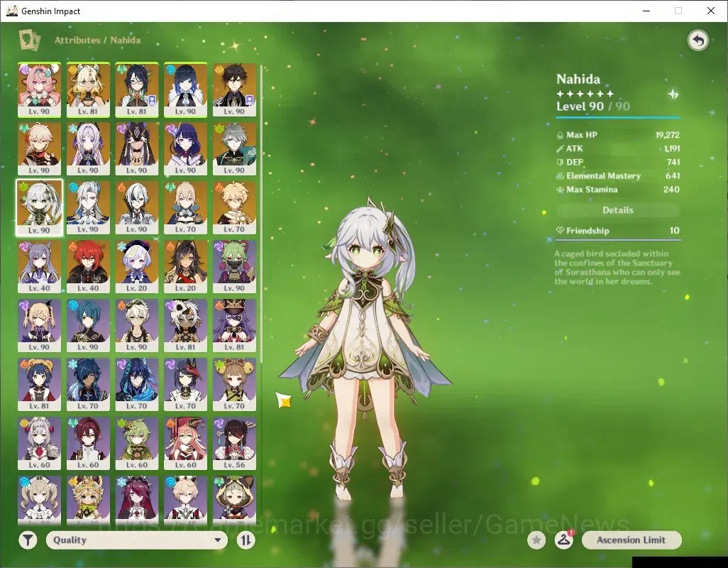Select Barbara's portrait in the bottom row
This screenshot has width=728, height=568.
40,500
